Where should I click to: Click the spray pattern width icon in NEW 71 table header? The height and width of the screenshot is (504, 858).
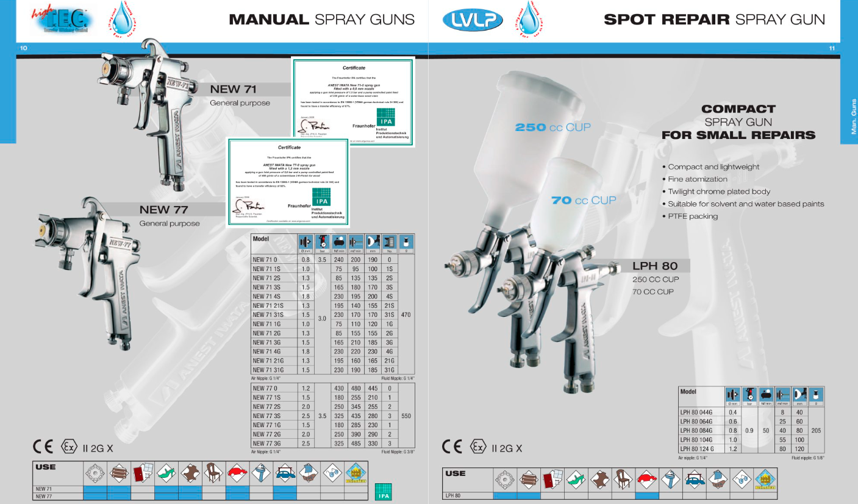click(373, 241)
